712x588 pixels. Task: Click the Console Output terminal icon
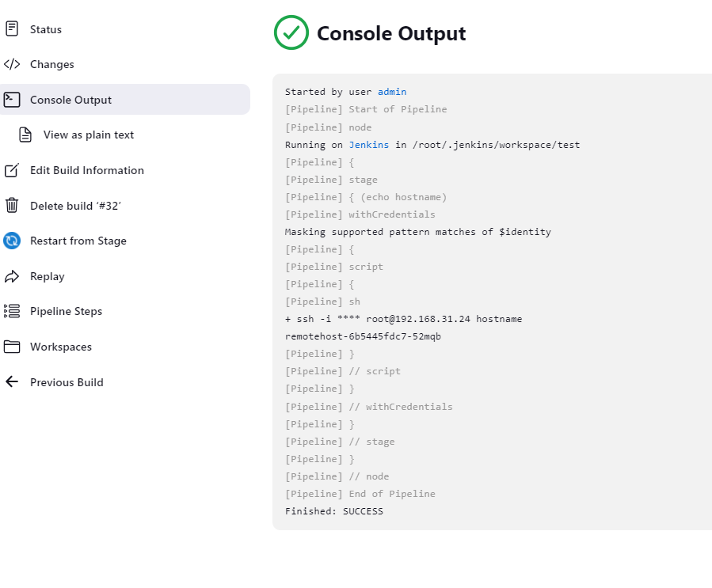coord(12,100)
